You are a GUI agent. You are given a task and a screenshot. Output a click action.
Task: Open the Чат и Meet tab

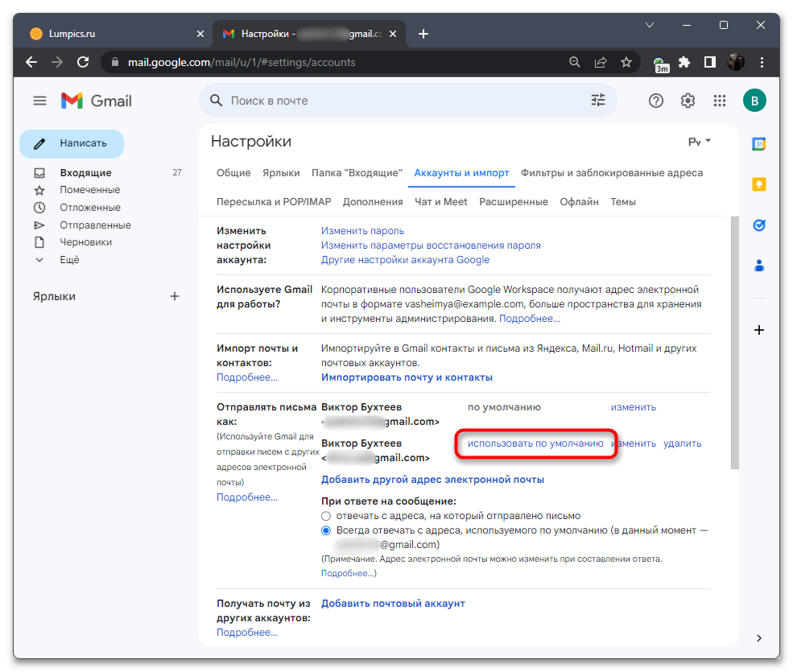click(440, 202)
